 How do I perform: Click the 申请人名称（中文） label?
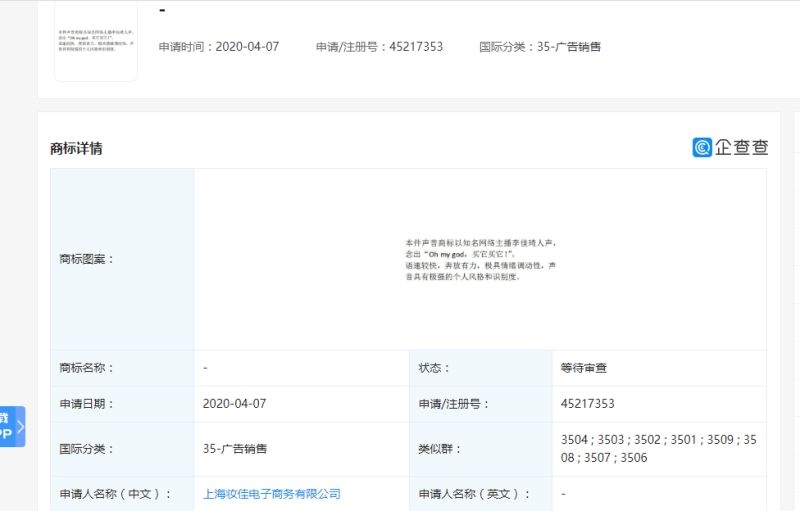pyautogui.click(x=116, y=493)
